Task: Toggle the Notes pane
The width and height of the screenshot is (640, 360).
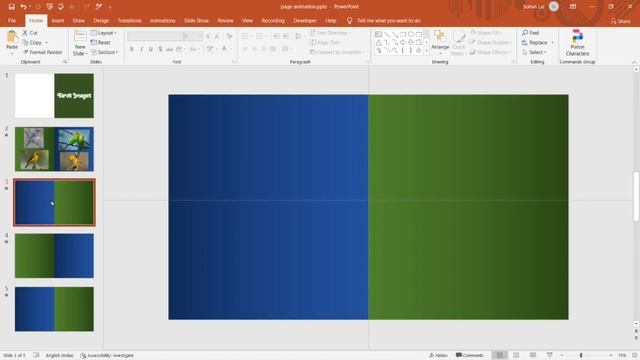Action: 438,356
